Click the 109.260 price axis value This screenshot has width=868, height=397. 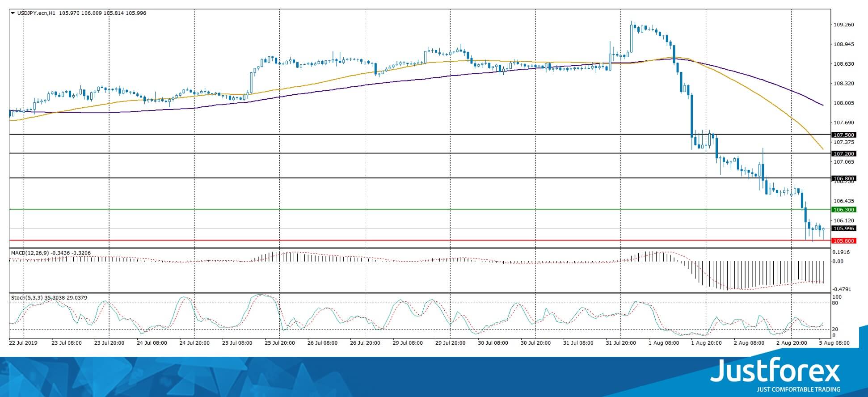844,25
